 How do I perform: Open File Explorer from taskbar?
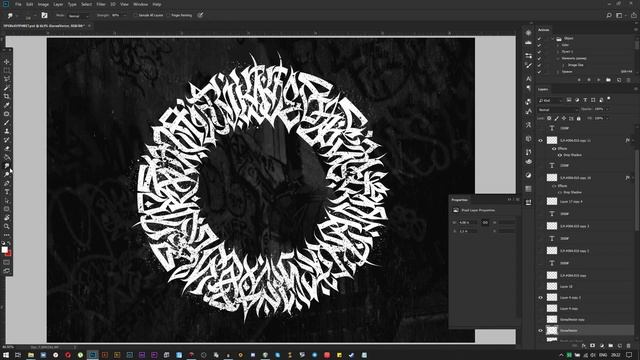tap(31, 355)
